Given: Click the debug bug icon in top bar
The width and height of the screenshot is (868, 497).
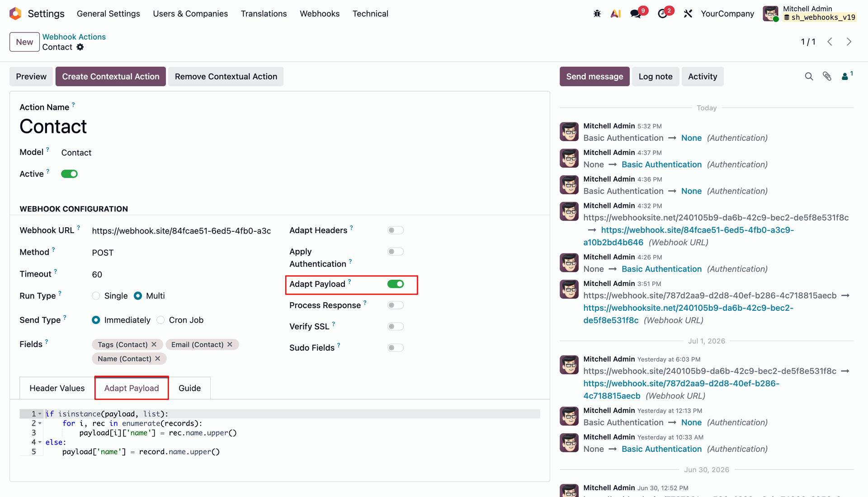Looking at the screenshot, I should click(597, 14).
